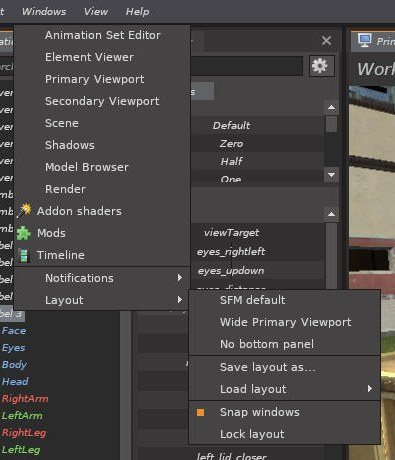The height and width of the screenshot is (460, 395).
Task: Open the Addon shaders window
Action: (102, 211)
